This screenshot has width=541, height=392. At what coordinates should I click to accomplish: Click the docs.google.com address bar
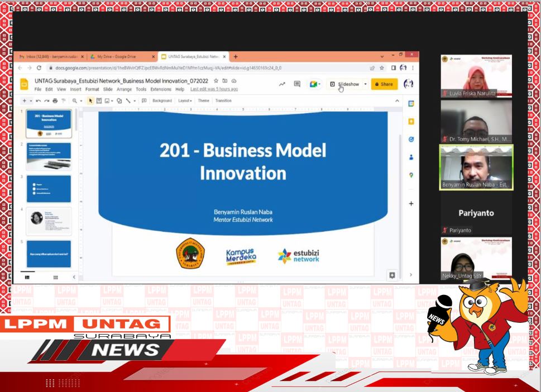tap(207, 68)
